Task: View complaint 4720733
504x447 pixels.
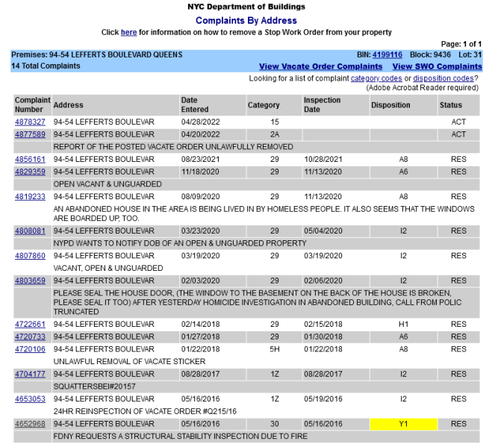Action: pyautogui.click(x=30, y=337)
